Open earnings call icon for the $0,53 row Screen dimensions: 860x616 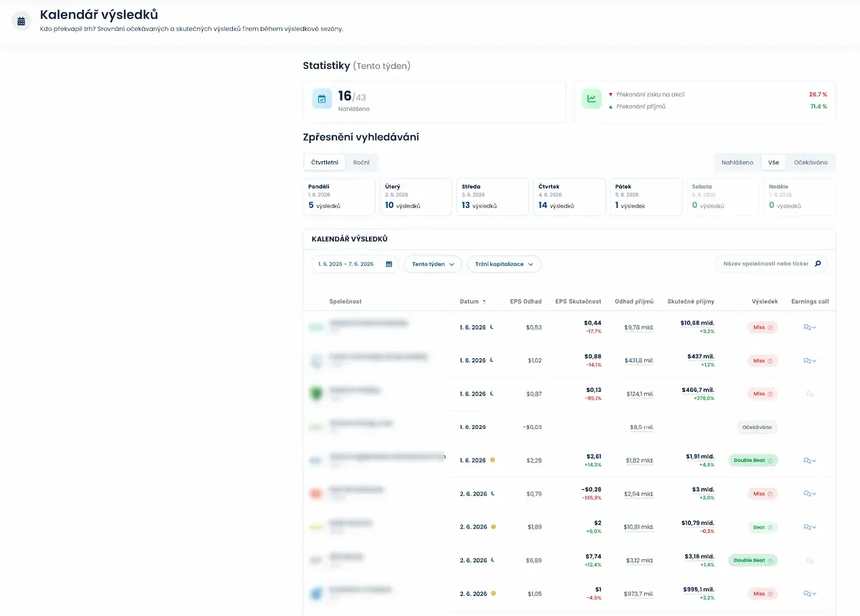click(810, 327)
